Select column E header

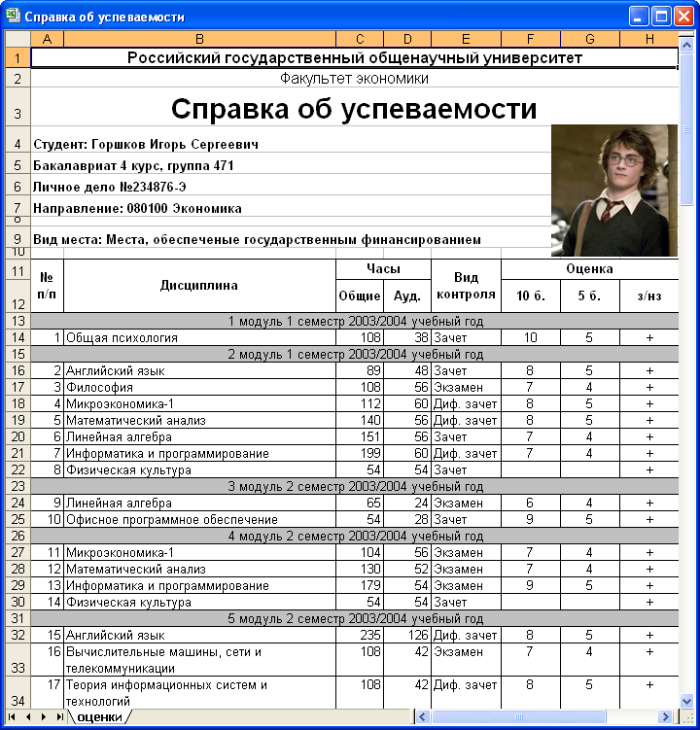coord(466,39)
